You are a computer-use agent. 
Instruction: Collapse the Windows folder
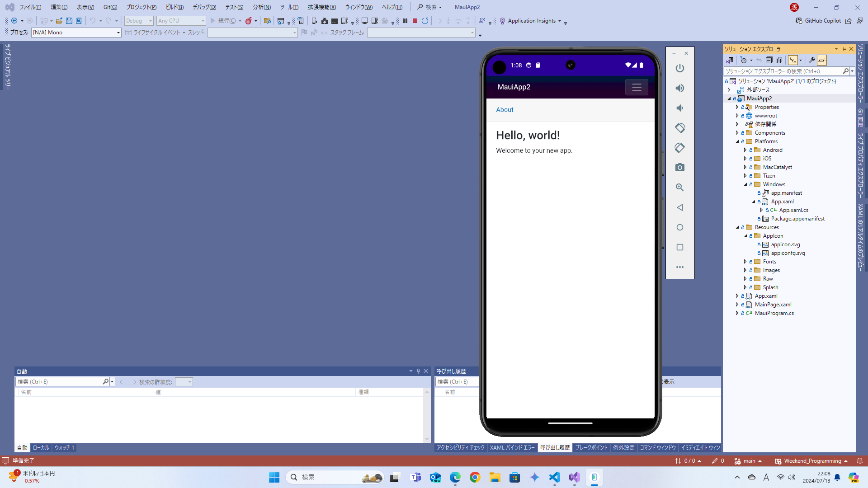click(745, 184)
